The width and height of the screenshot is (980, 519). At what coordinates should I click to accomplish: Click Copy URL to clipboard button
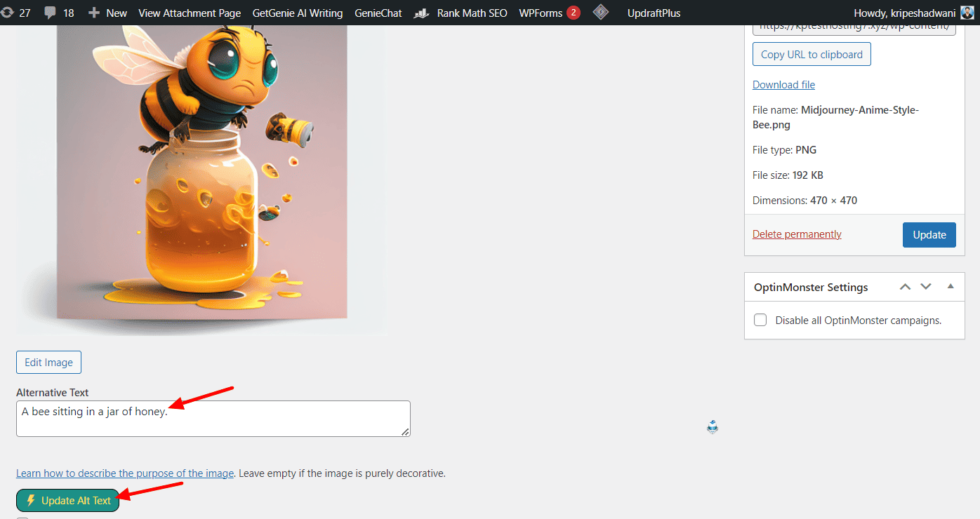point(812,54)
